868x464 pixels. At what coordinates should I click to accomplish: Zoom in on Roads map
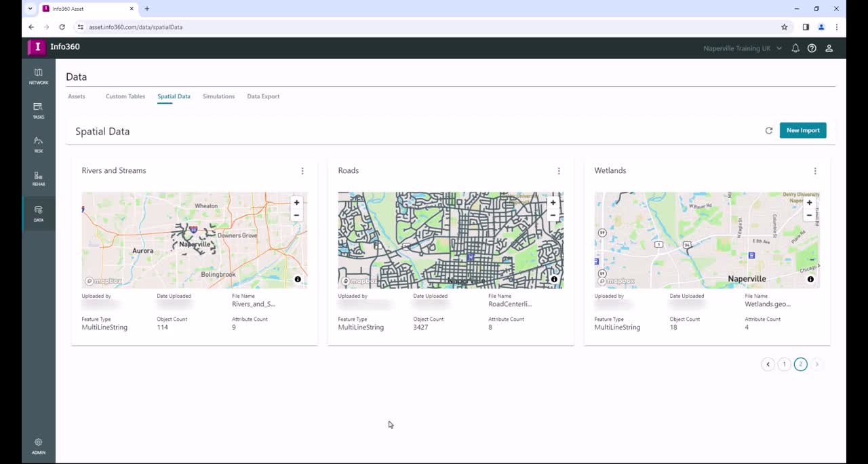553,203
